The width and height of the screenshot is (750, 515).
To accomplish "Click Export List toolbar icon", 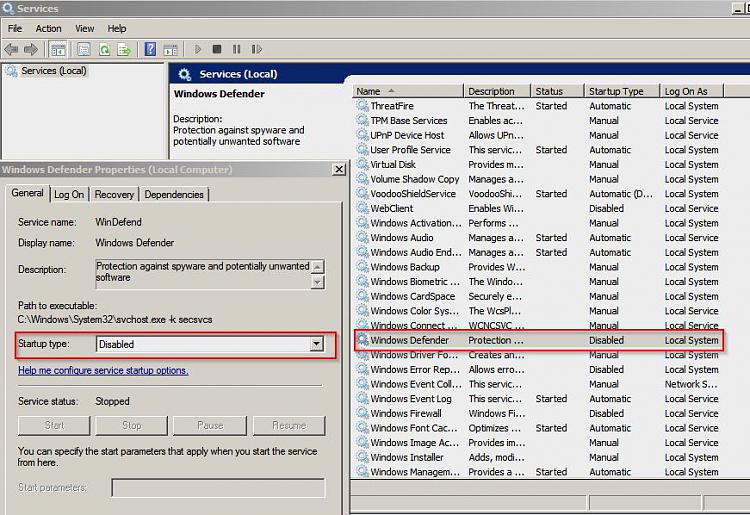I will (x=124, y=49).
